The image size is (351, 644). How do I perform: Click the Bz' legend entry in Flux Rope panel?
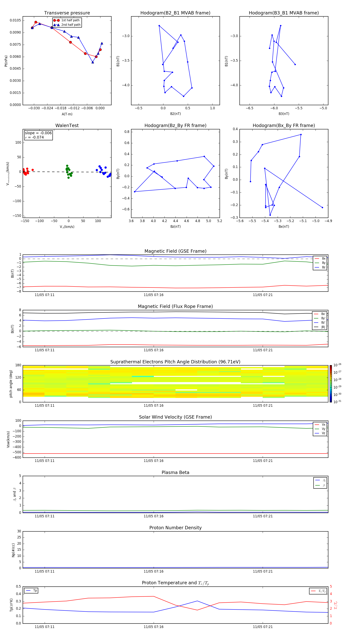click(320, 323)
